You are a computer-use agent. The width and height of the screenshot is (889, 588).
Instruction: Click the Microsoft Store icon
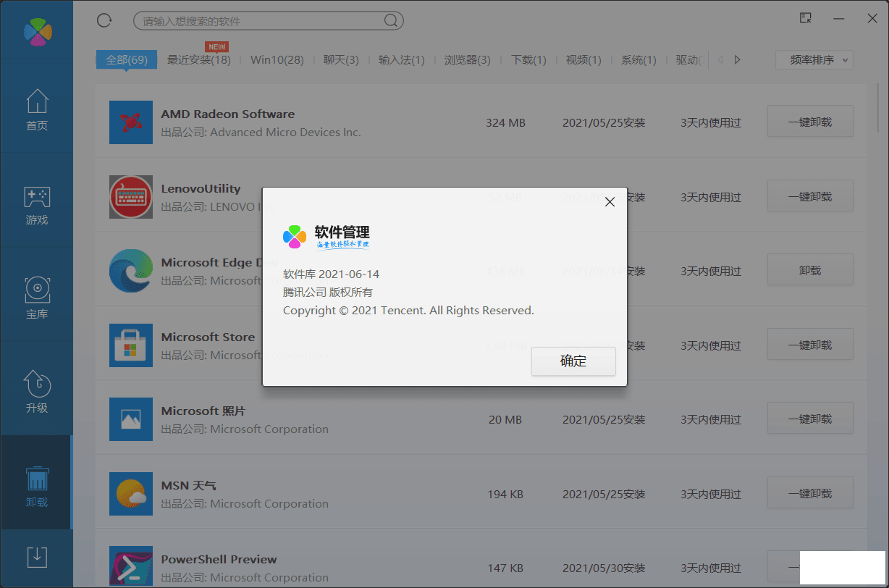tap(131, 345)
